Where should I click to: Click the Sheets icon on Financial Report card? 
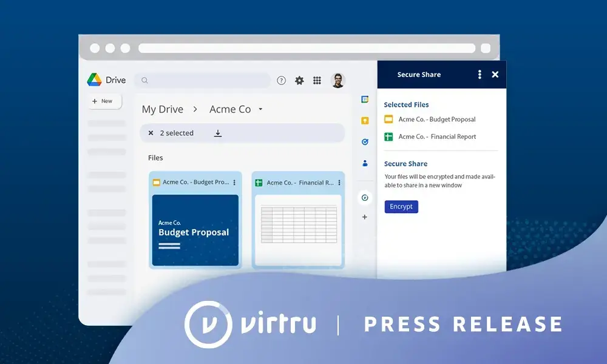pyautogui.click(x=259, y=183)
